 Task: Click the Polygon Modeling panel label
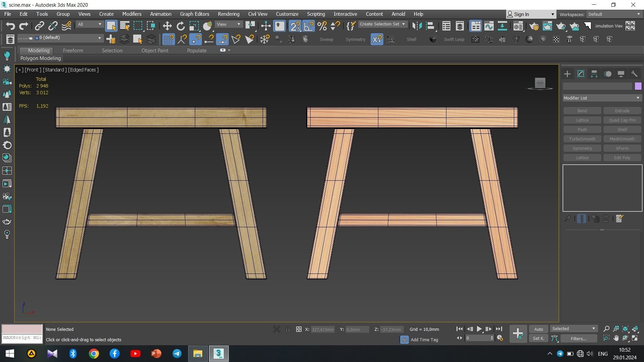[x=41, y=58]
